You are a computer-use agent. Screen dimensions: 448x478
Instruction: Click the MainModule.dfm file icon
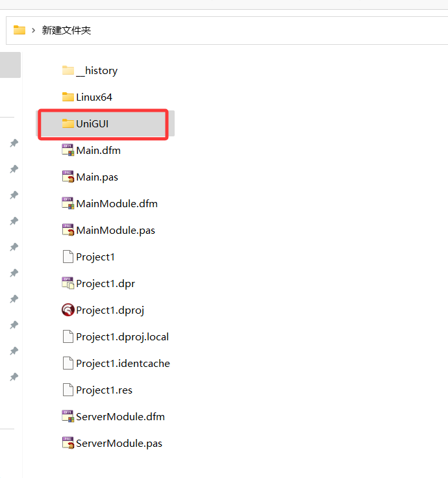tap(68, 203)
